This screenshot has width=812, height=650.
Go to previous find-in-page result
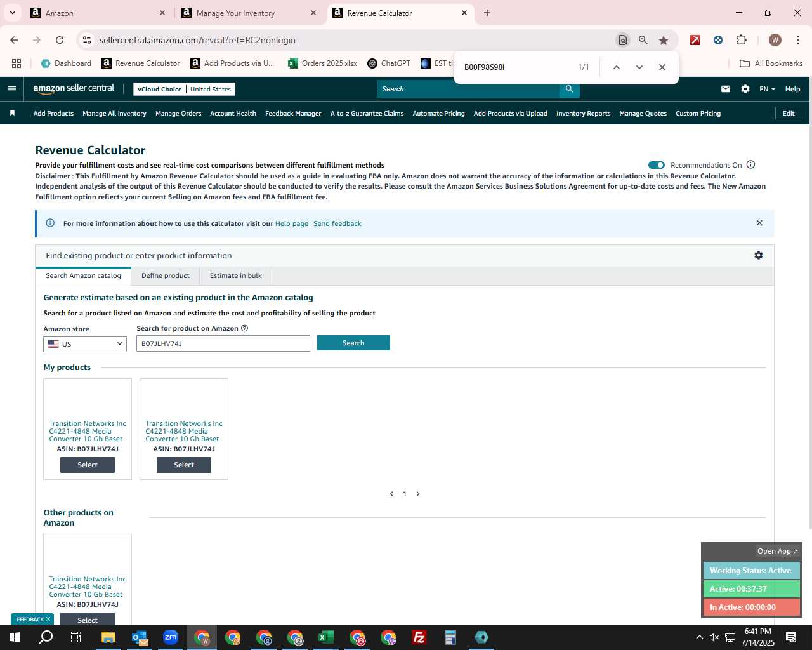(x=616, y=67)
